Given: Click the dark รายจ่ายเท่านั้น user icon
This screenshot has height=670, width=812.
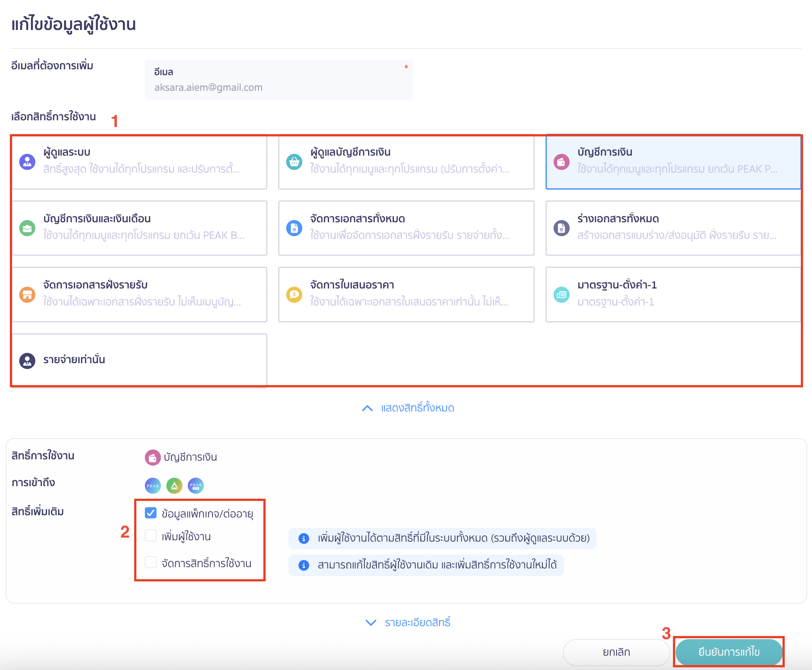Looking at the screenshot, I should coord(27,360).
